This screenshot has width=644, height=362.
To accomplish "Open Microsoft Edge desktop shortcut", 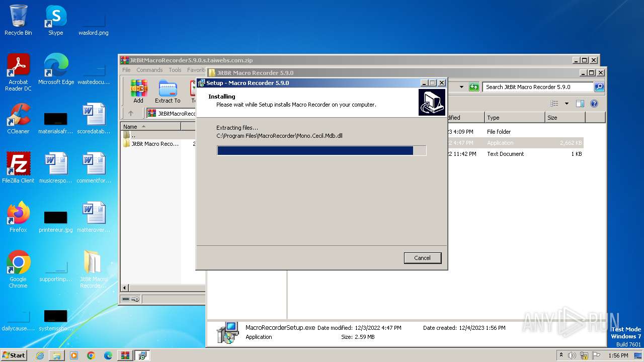I will pyautogui.click(x=56, y=69).
